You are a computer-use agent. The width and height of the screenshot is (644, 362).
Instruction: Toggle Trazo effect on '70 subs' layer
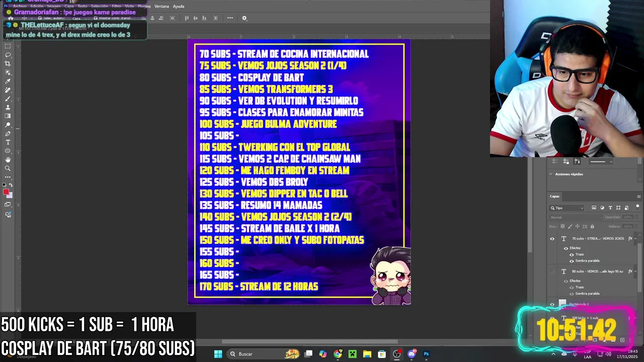tap(572, 254)
